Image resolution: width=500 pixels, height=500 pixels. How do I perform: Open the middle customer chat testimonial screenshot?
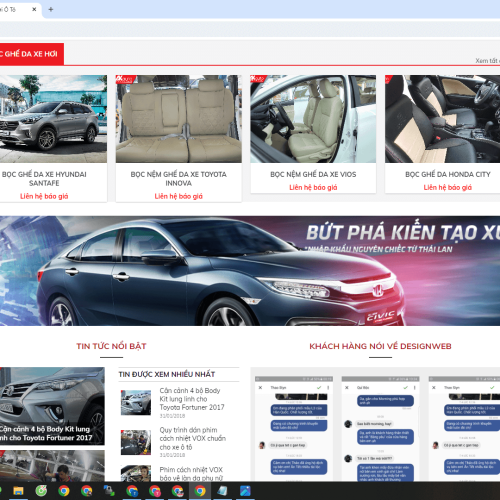pyautogui.click(x=381, y=429)
